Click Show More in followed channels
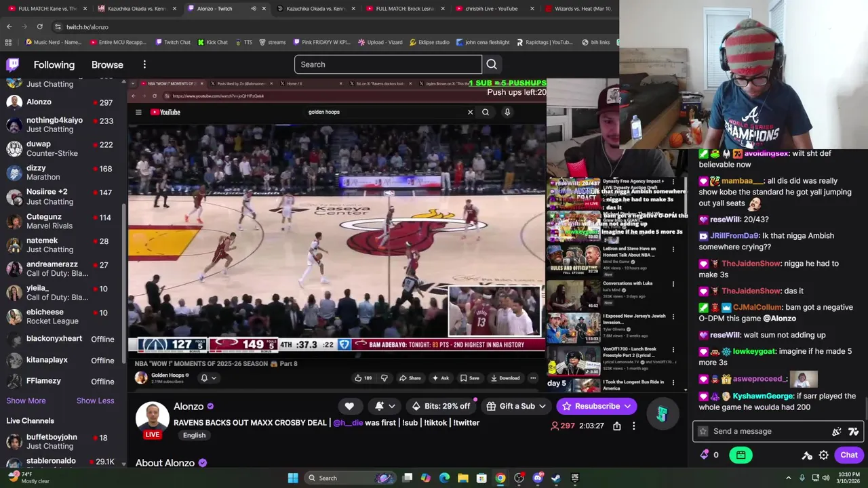868x488 pixels. pos(26,401)
